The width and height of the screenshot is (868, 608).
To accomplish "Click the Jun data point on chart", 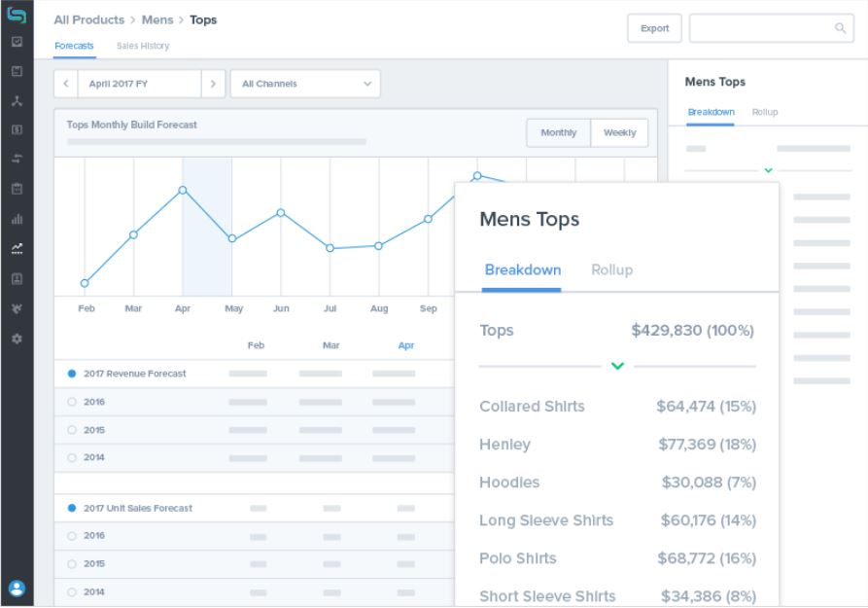I will 281,213.
